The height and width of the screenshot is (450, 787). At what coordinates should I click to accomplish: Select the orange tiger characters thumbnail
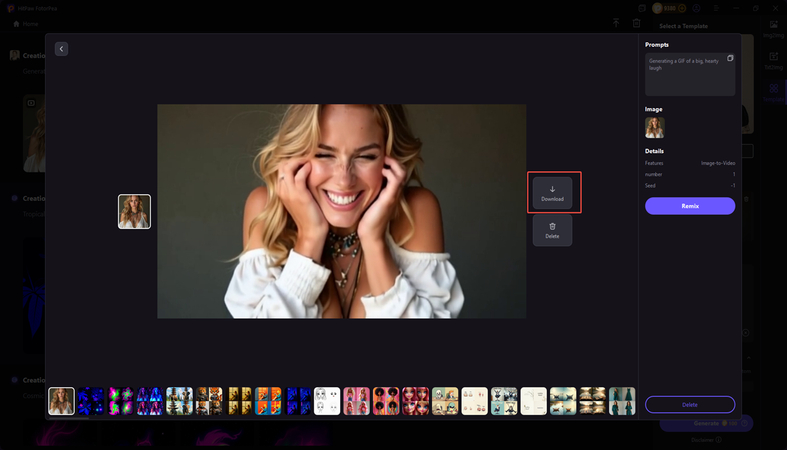209,401
